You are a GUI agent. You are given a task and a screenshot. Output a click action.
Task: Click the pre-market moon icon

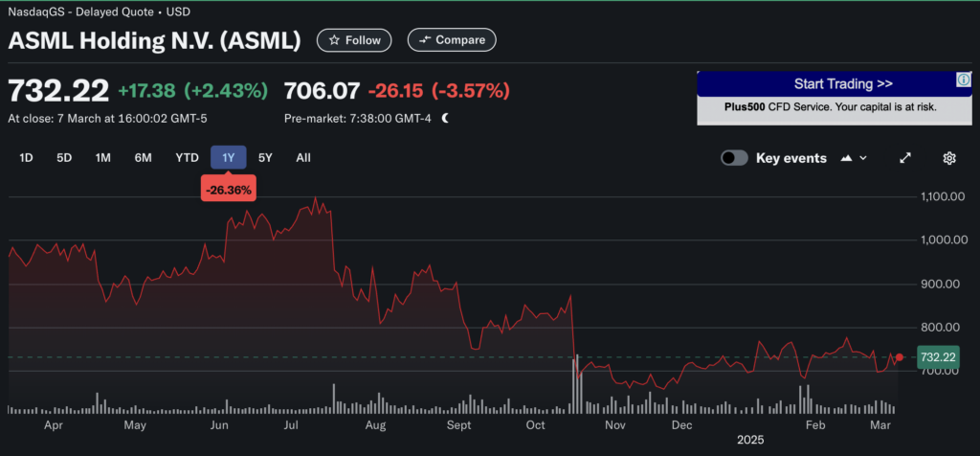[445, 119]
